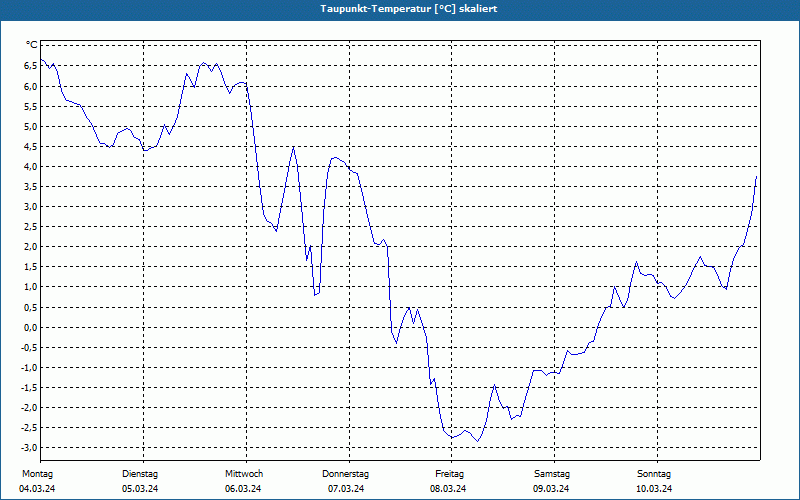800x500 pixels.
Task: Click the 4,0 y-axis label
Action: coord(31,166)
